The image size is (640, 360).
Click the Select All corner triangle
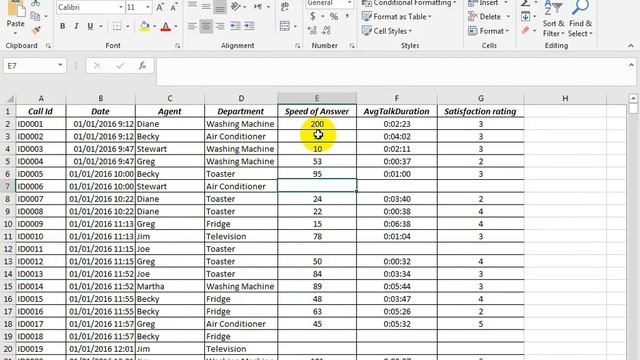click(9, 98)
